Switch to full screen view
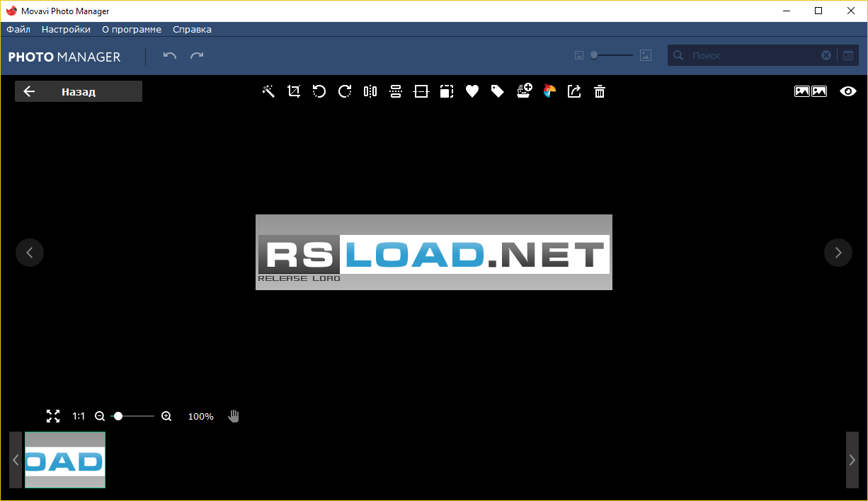Image resolution: width=868 pixels, height=501 pixels. [53, 416]
